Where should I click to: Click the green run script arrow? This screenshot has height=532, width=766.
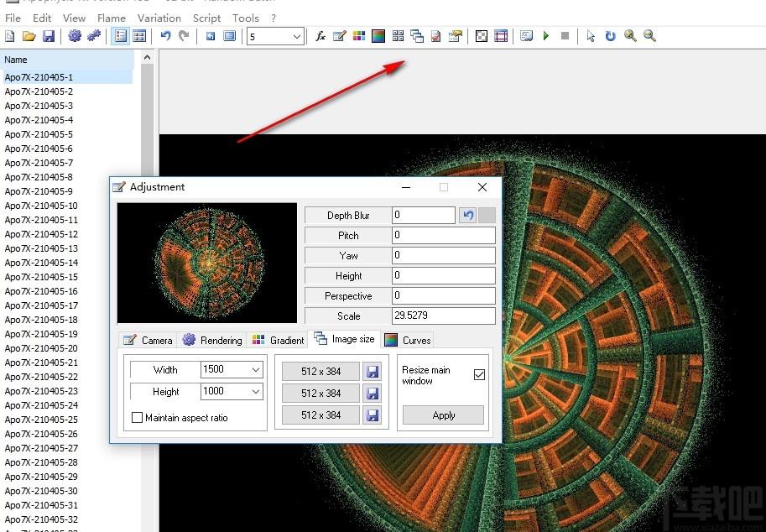click(x=546, y=36)
